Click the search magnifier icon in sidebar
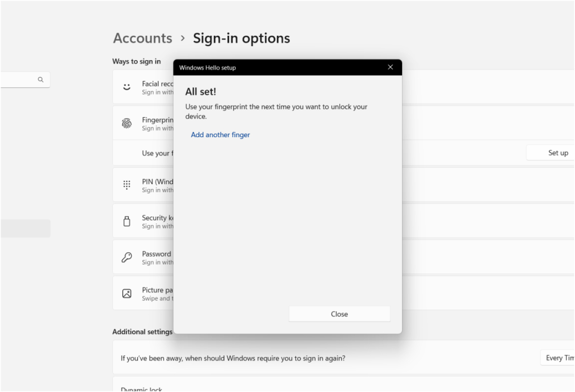575x392 pixels. (40, 79)
